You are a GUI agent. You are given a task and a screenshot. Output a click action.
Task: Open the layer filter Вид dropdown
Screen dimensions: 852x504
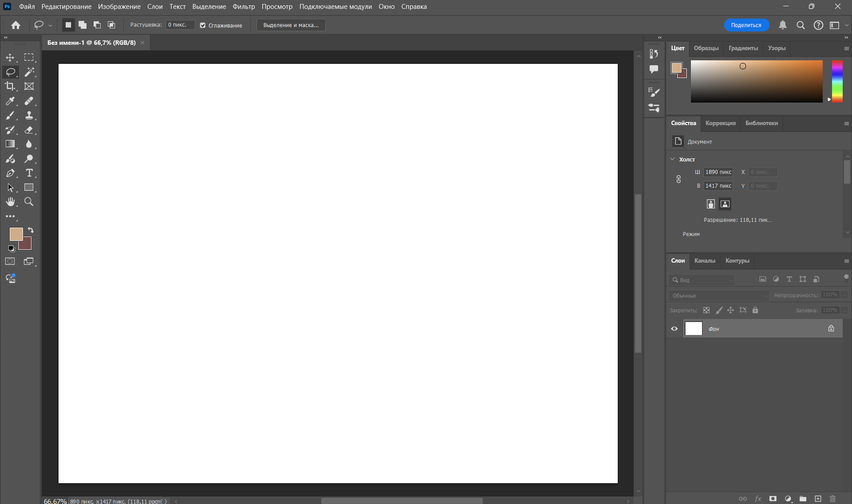coord(702,280)
